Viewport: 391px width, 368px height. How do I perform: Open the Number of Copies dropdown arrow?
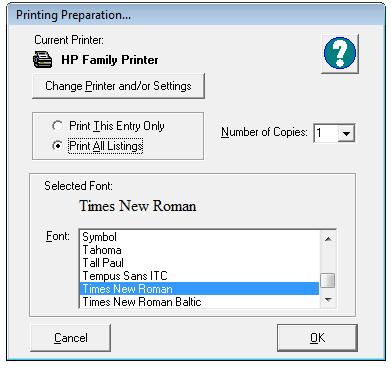[x=346, y=133]
